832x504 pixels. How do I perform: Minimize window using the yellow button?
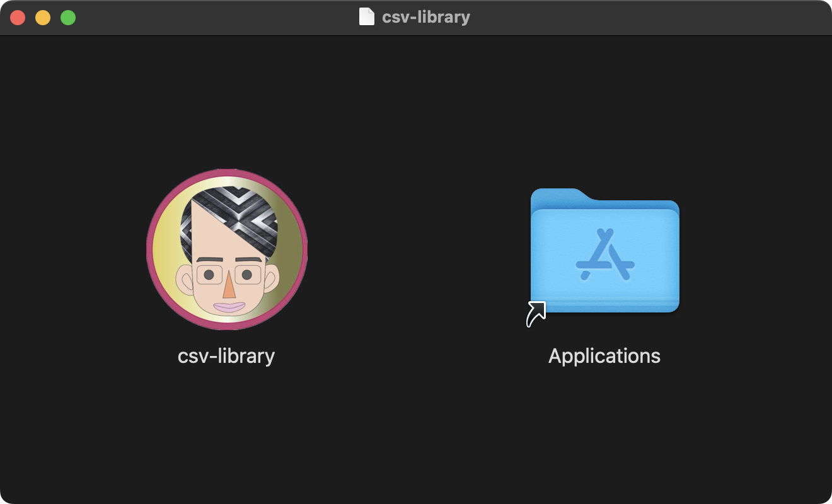pyautogui.click(x=43, y=18)
